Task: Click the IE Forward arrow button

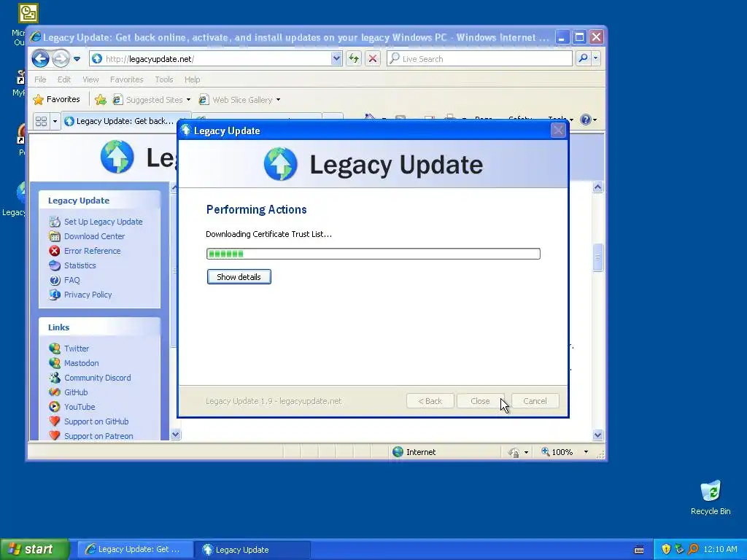Action: click(x=61, y=58)
